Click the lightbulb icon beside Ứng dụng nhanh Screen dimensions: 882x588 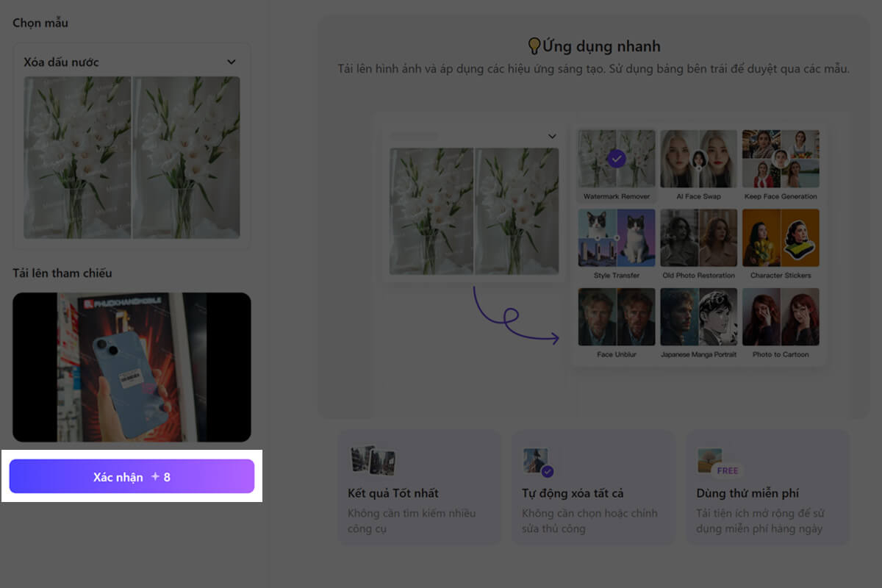(533, 46)
